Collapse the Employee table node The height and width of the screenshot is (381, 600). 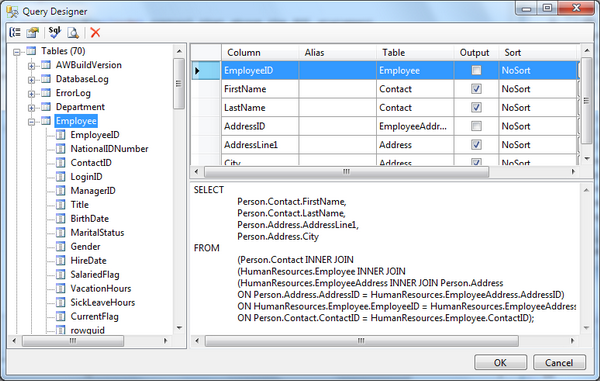31,122
